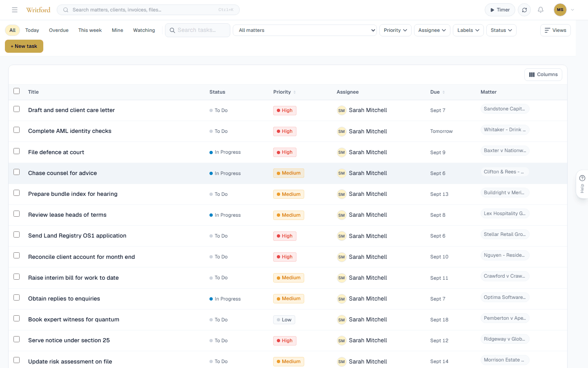Start the Timer
Image resolution: width=588 pixels, height=368 pixels.
point(500,10)
